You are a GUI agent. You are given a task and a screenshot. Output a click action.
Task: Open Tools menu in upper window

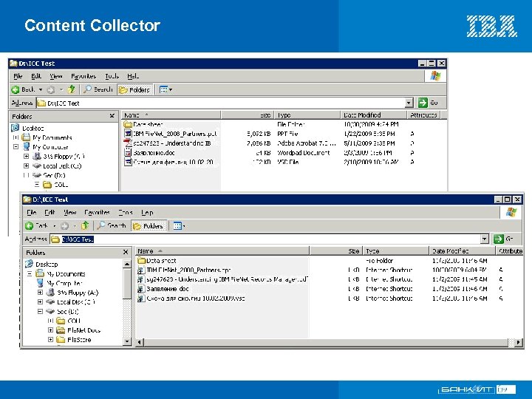click(112, 76)
